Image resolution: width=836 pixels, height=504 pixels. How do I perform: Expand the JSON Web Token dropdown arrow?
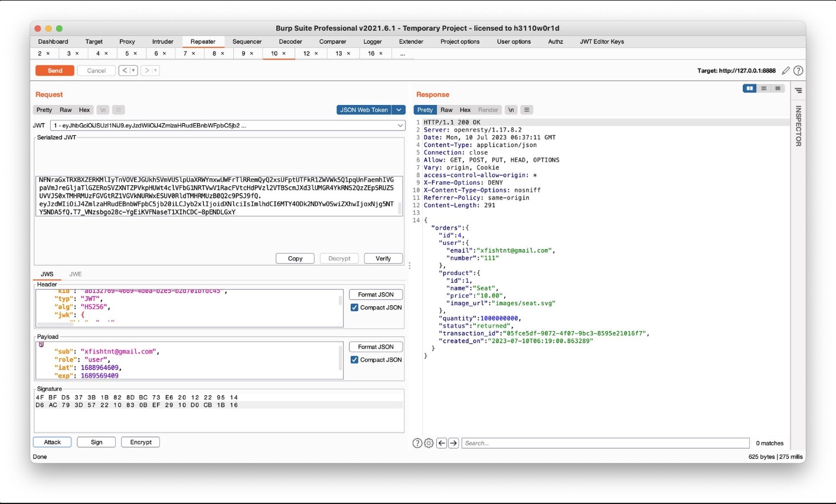(399, 110)
